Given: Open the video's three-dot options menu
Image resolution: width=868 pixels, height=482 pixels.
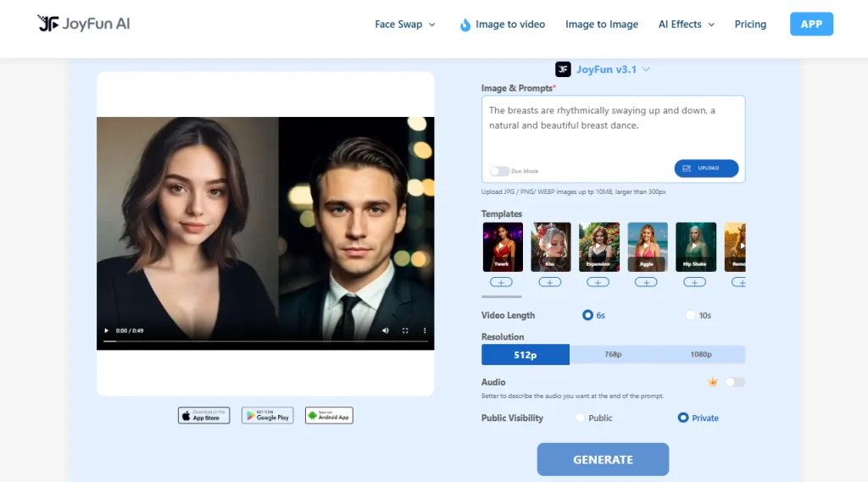Looking at the screenshot, I should pos(425,330).
